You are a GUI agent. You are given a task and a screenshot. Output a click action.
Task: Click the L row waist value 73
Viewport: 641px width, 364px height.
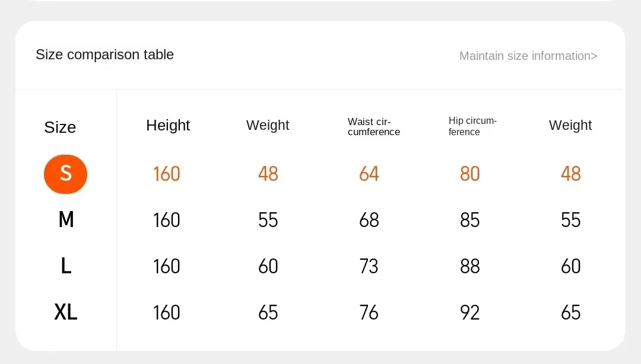click(369, 266)
